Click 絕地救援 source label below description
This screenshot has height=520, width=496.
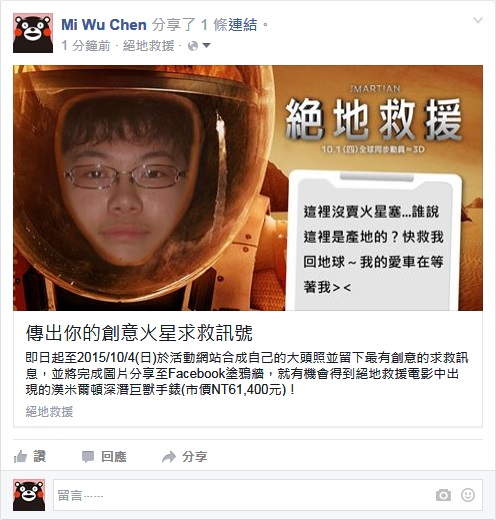tap(49, 412)
